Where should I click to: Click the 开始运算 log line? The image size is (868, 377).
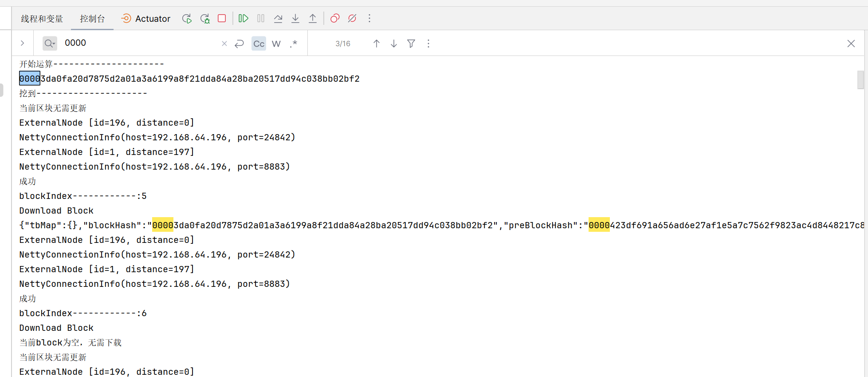tap(92, 64)
